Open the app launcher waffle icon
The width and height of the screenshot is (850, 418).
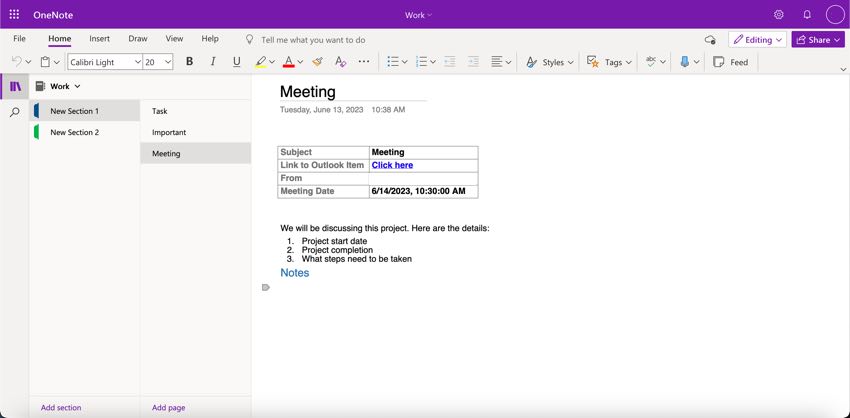tap(15, 15)
